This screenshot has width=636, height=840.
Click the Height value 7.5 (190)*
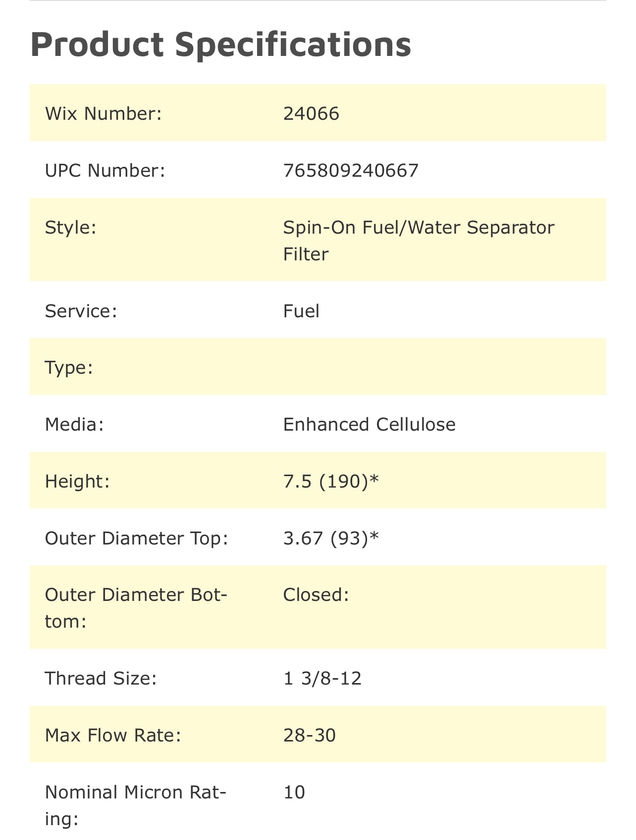pyautogui.click(x=331, y=481)
